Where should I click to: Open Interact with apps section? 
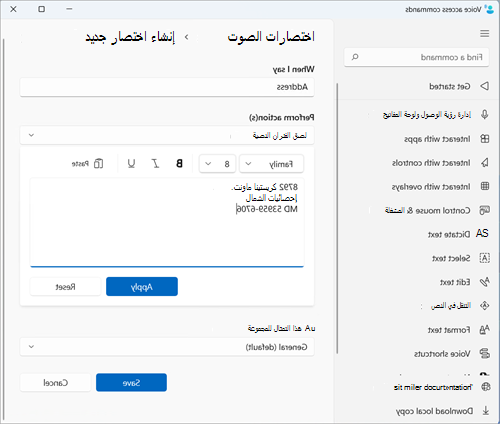coord(437,139)
